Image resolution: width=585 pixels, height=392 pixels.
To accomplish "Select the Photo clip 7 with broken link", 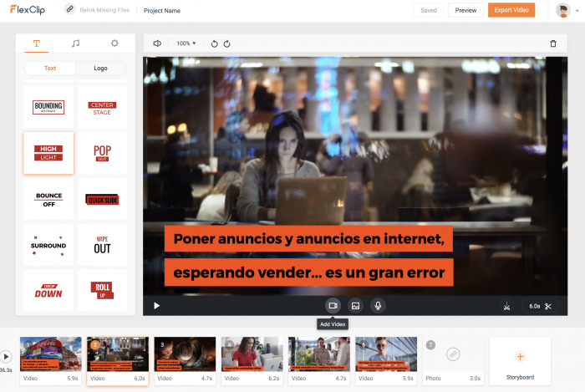I will (x=453, y=361).
